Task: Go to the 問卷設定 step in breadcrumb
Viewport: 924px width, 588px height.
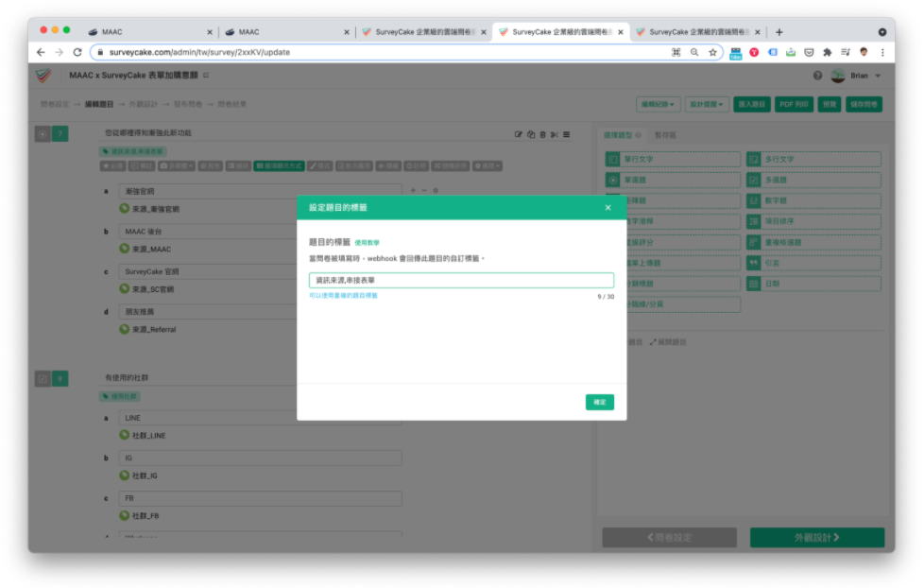Action: pyautogui.click(x=55, y=104)
